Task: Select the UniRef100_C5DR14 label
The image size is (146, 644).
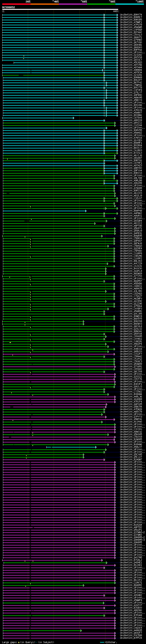Action: pos(131,239)
